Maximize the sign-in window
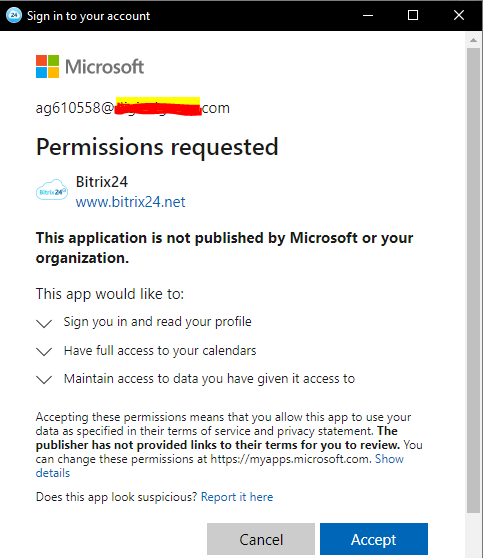Image resolution: width=483 pixels, height=558 pixels. pyautogui.click(x=413, y=15)
